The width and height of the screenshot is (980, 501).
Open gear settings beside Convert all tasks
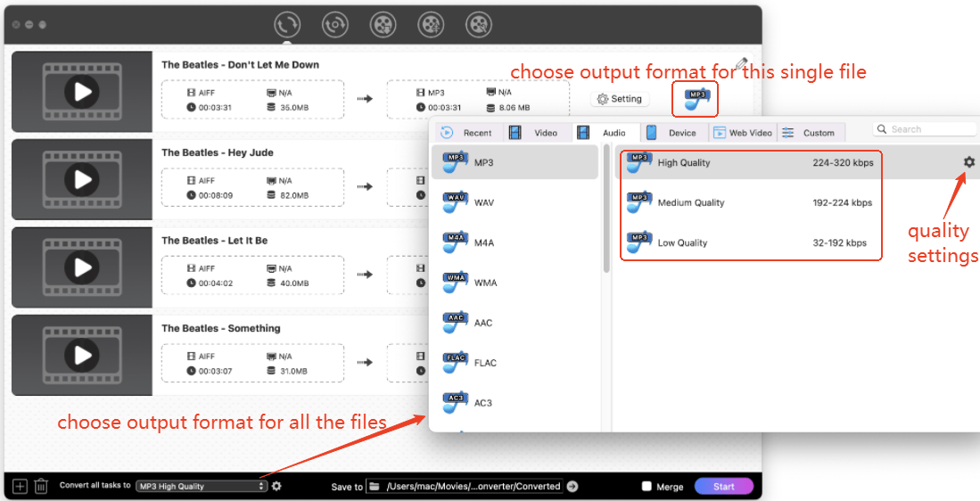coord(277,486)
